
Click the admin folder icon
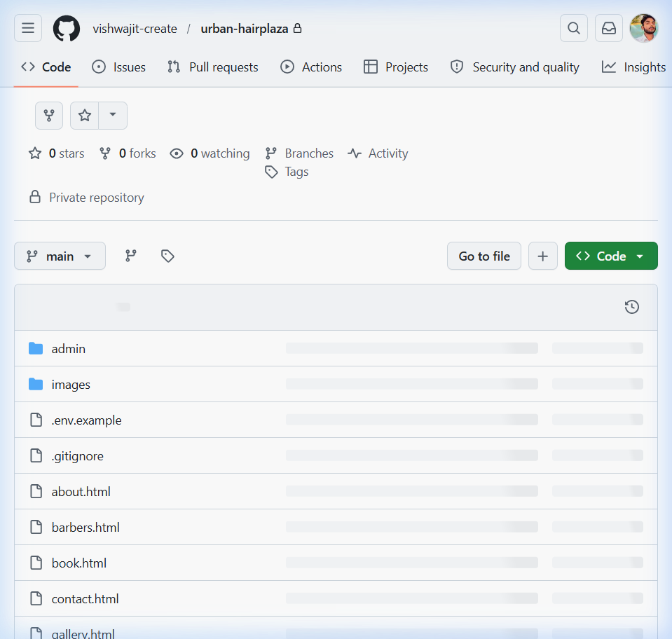(36, 348)
